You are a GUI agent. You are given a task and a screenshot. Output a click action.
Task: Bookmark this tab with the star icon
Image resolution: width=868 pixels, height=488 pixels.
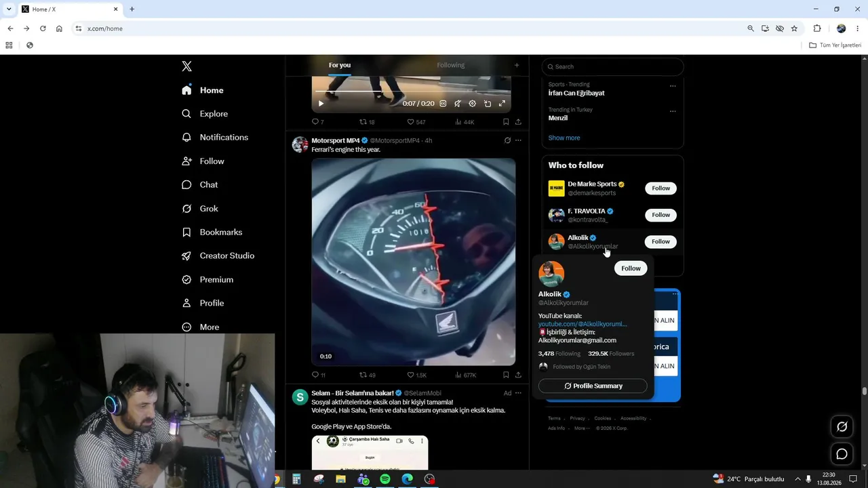tap(794, 28)
